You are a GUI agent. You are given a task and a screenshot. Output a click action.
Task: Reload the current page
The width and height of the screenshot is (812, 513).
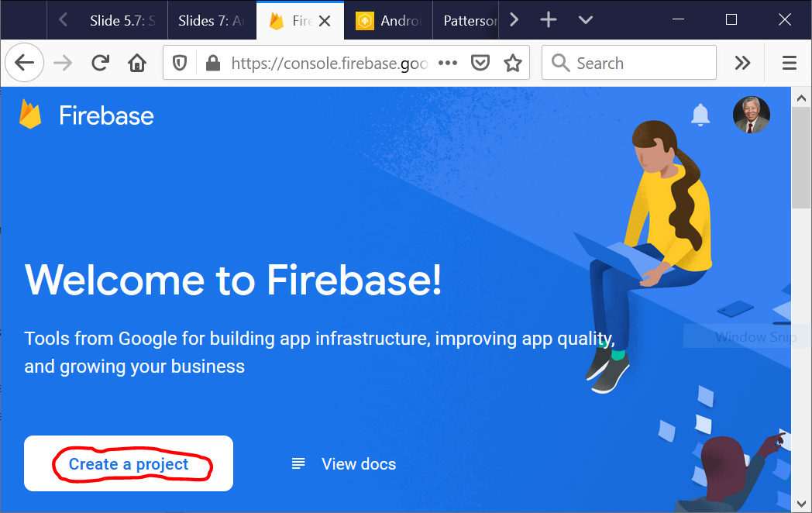click(x=100, y=64)
